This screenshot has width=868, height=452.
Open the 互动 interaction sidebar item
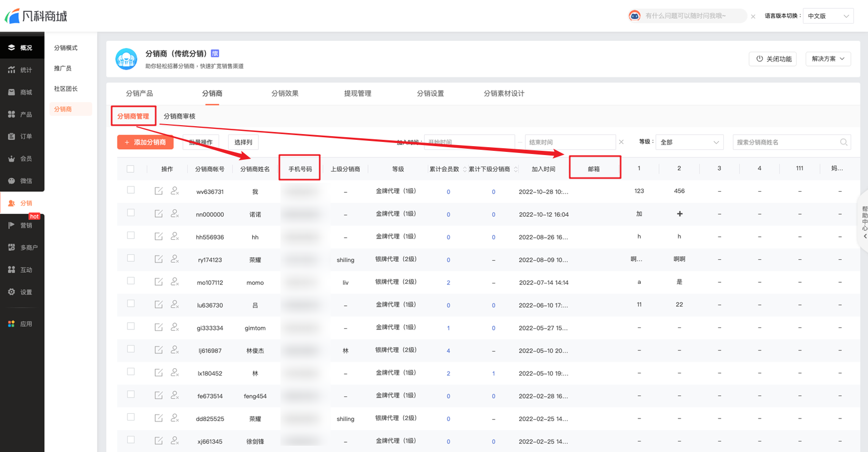pyautogui.click(x=22, y=270)
